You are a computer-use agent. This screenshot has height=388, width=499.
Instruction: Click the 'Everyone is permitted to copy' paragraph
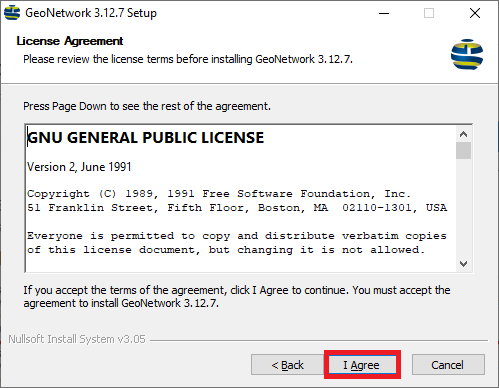point(237,243)
